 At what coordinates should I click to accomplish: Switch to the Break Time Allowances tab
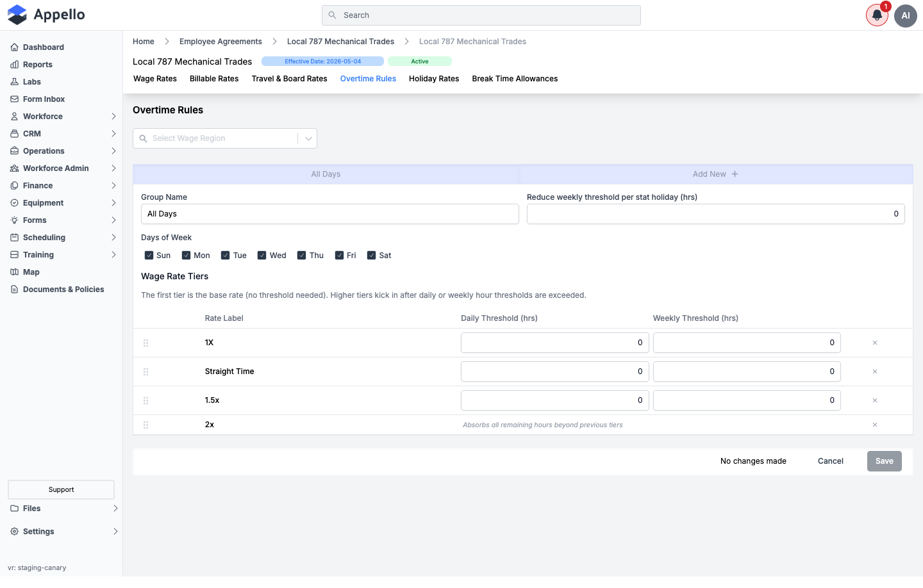pos(515,79)
